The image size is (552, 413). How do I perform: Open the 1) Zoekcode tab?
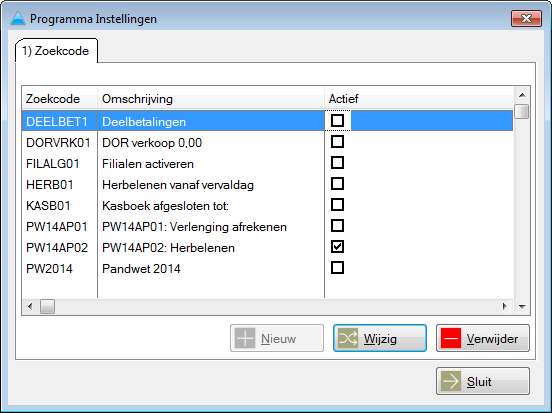coord(56,51)
